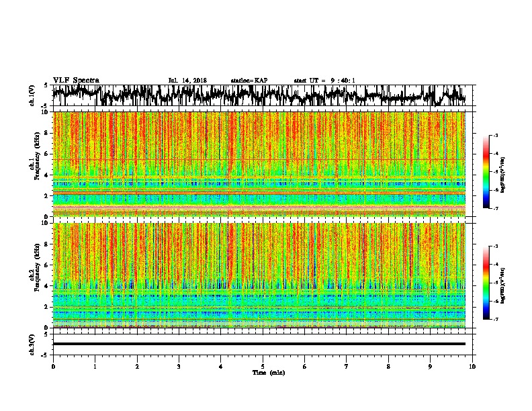Click time axis tick label "4"
This screenshot has width=532, height=411.
tap(221, 366)
